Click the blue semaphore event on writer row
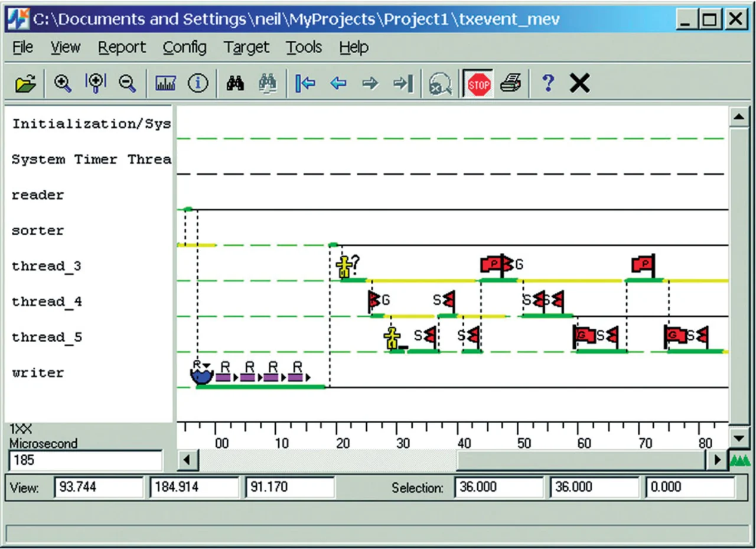The image size is (756, 549). pos(201,374)
